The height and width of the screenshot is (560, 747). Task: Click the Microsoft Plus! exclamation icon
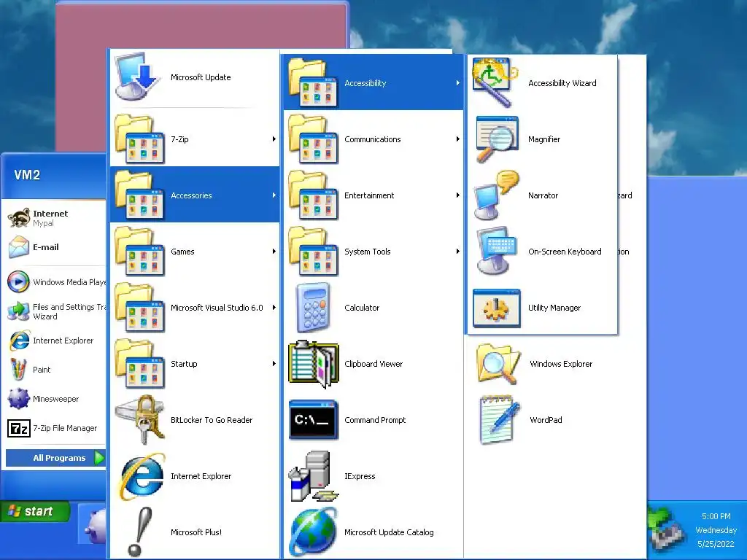point(141,532)
